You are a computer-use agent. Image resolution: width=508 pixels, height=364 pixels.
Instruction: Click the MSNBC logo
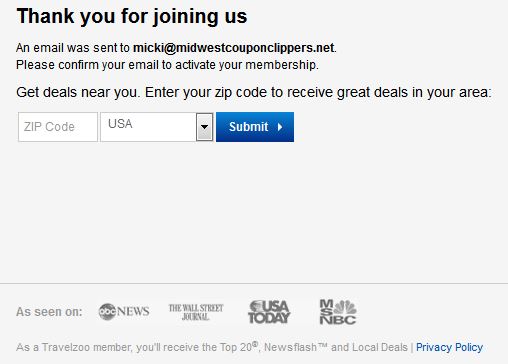pyautogui.click(x=338, y=312)
